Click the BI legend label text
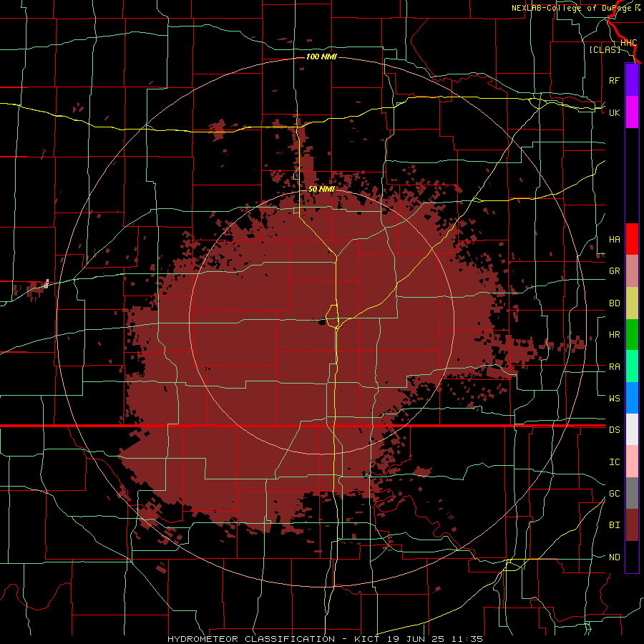Image resolution: width=644 pixels, height=644 pixels. [x=615, y=525]
